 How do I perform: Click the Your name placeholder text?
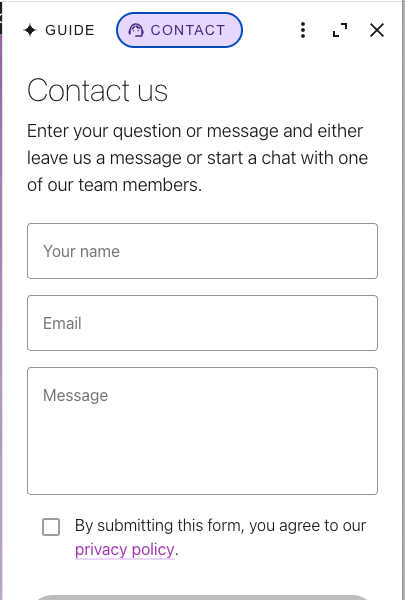pyautogui.click(x=81, y=251)
